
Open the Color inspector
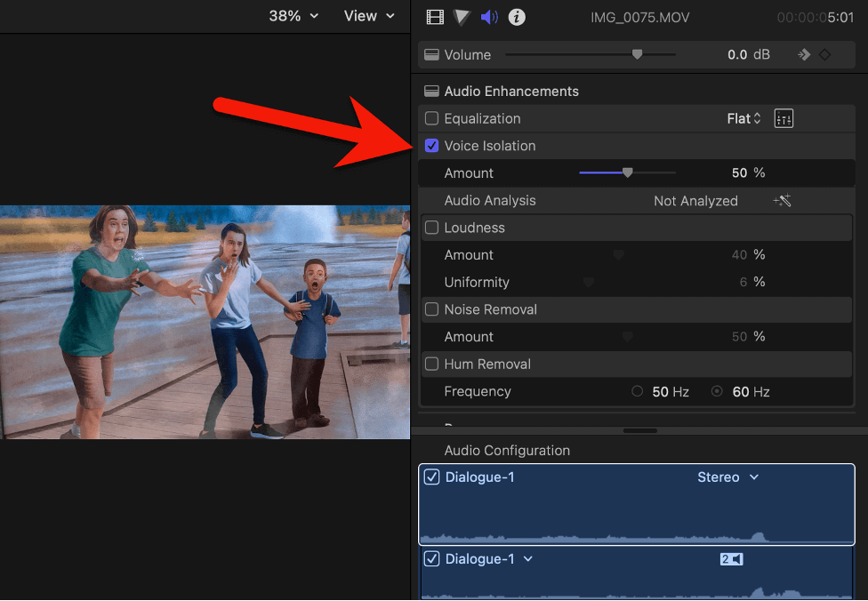(x=461, y=17)
